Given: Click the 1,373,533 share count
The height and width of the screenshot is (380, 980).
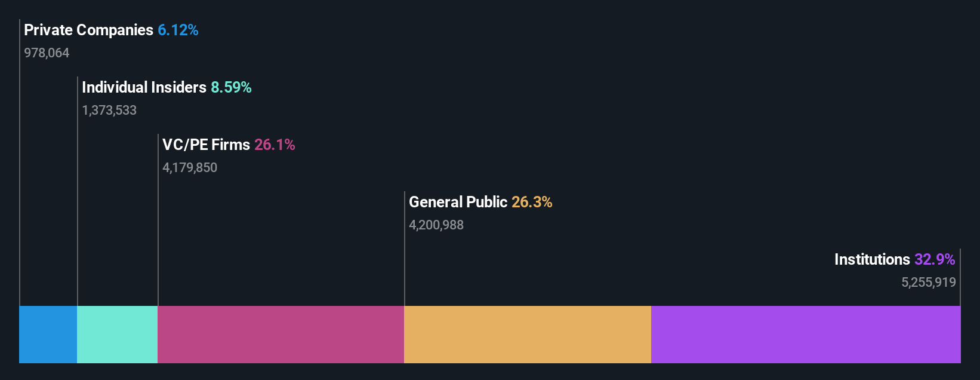Looking at the screenshot, I should [x=109, y=111].
